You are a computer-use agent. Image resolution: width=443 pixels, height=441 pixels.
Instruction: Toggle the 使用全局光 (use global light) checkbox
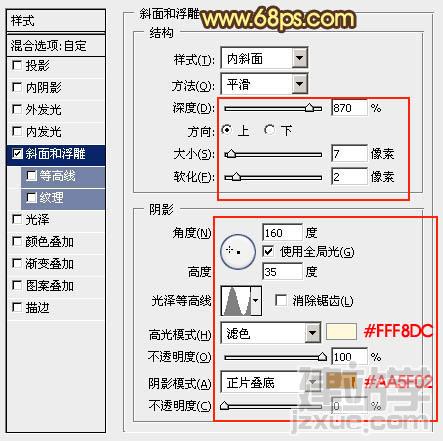point(268,252)
